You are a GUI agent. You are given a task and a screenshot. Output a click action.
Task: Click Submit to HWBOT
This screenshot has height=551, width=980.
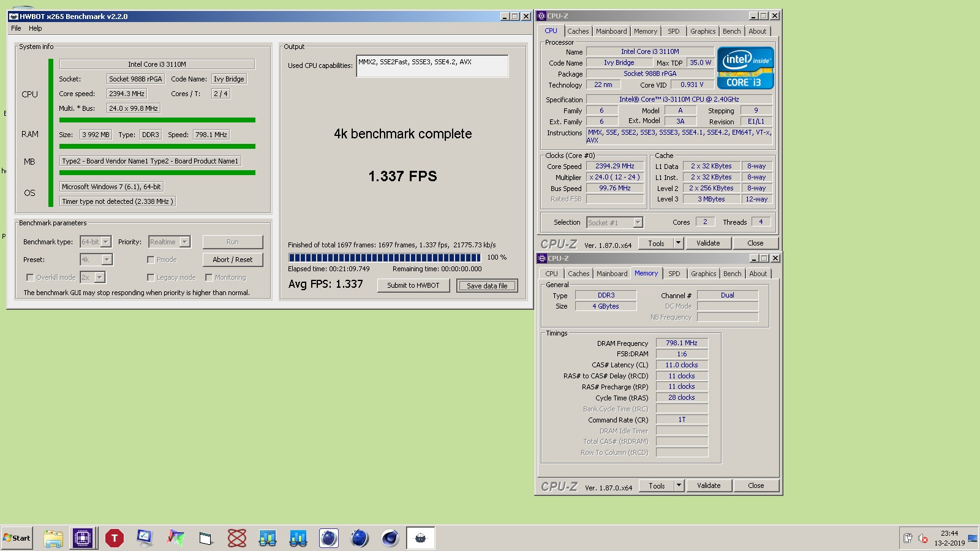pos(413,285)
